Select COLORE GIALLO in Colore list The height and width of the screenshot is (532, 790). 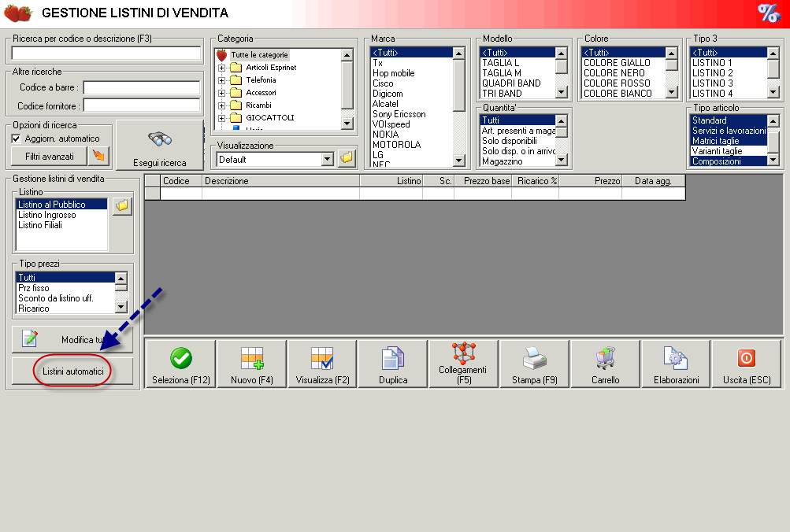tap(623, 63)
